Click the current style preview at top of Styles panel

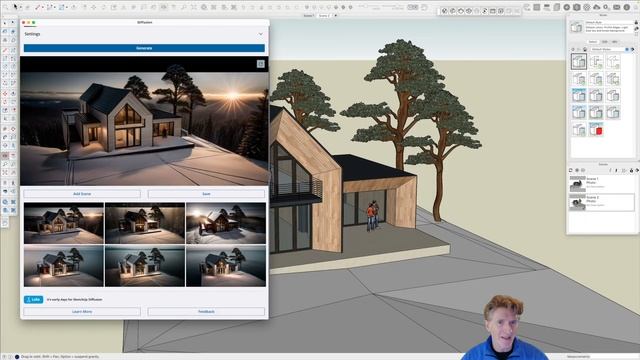576,27
